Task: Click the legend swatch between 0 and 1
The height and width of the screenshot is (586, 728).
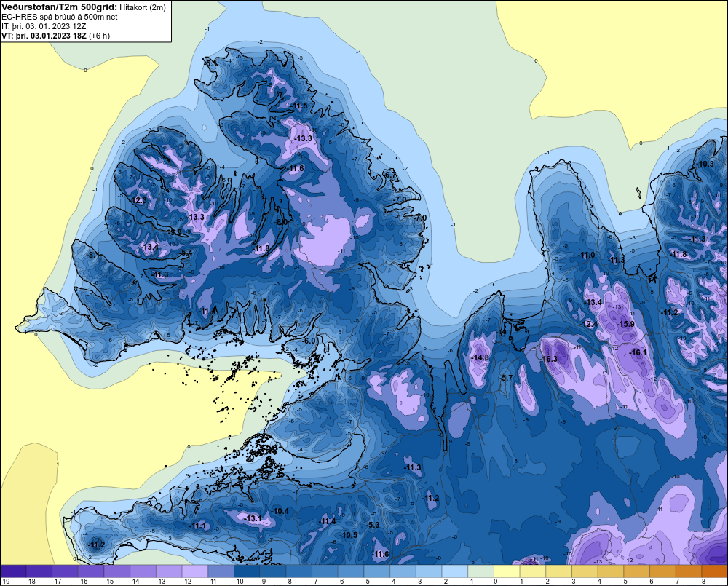Action: 507,571
